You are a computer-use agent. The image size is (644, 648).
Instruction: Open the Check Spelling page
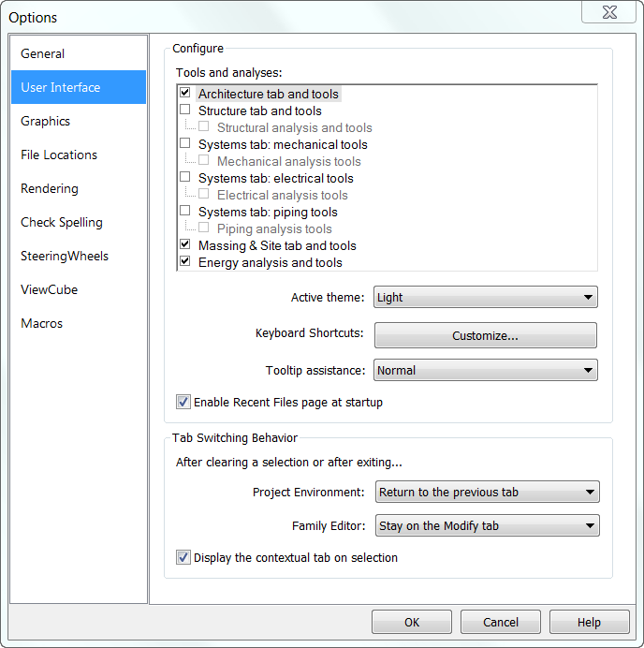point(79,222)
